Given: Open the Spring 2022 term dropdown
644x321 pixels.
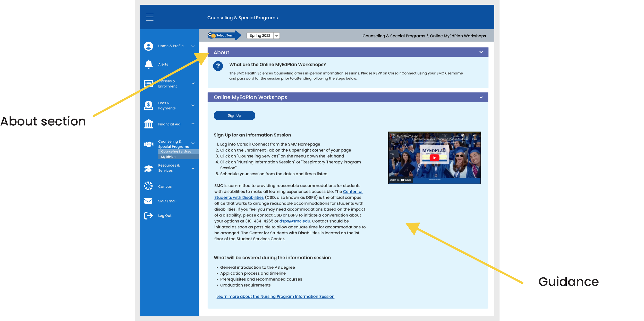Looking at the screenshot, I should [276, 36].
